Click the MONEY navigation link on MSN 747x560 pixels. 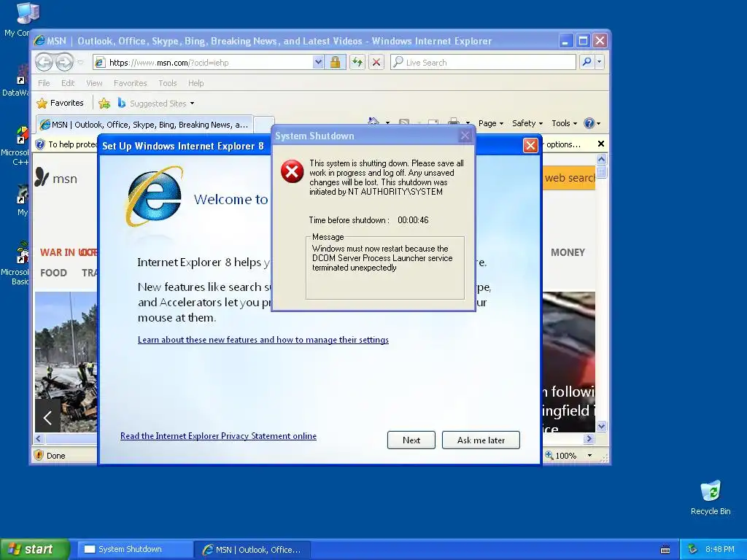point(568,252)
